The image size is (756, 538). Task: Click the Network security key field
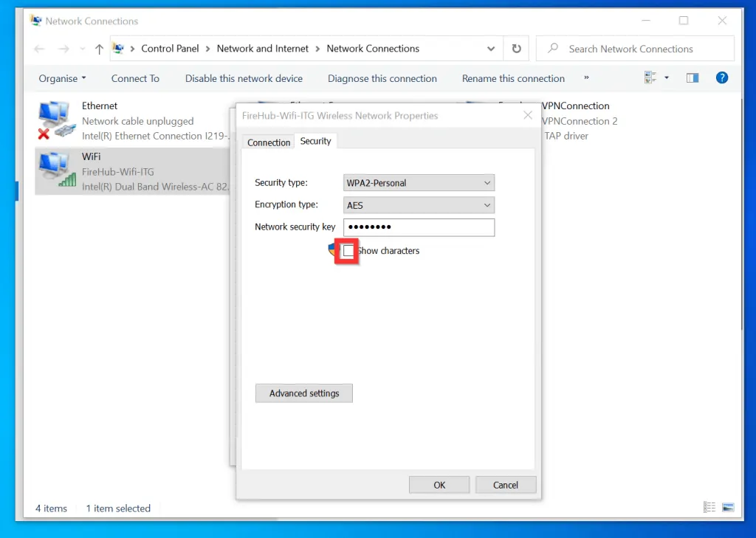point(419,227)
